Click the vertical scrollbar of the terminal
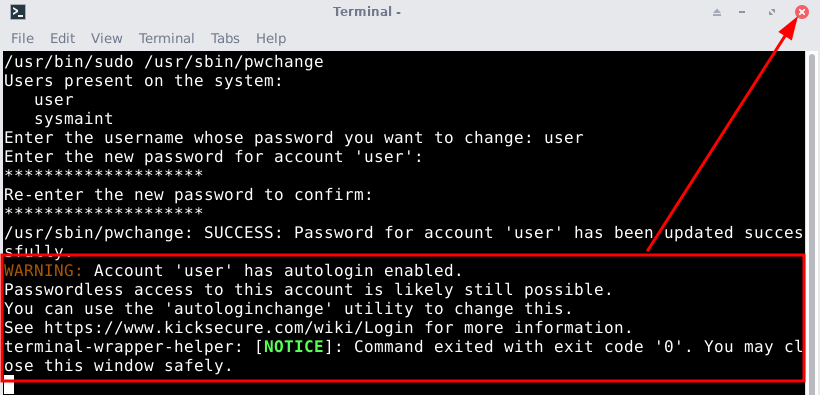Image resolution: width=820 pixels, height=395 pixels. tap(812, 222)
